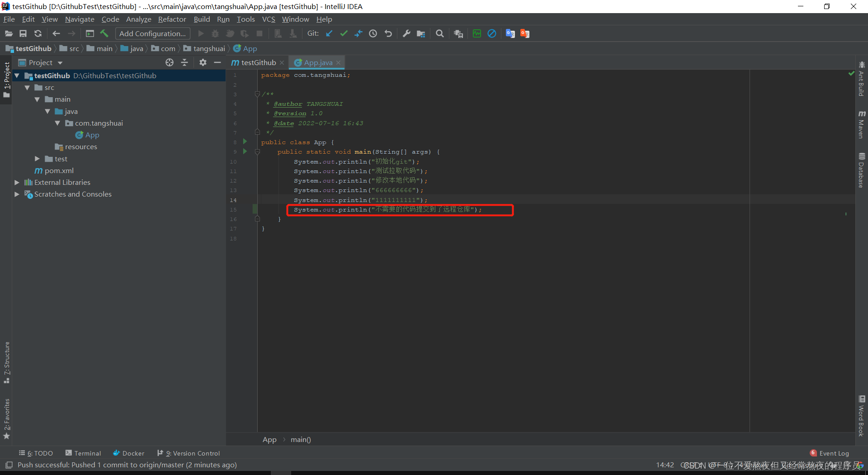Click main() in bottom breadcrumb

pos(301,439)
